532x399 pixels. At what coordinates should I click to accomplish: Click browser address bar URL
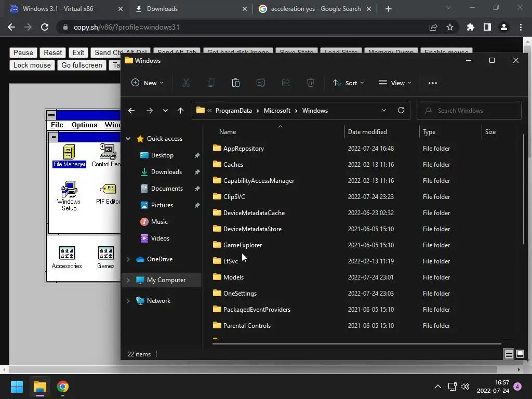126,27
